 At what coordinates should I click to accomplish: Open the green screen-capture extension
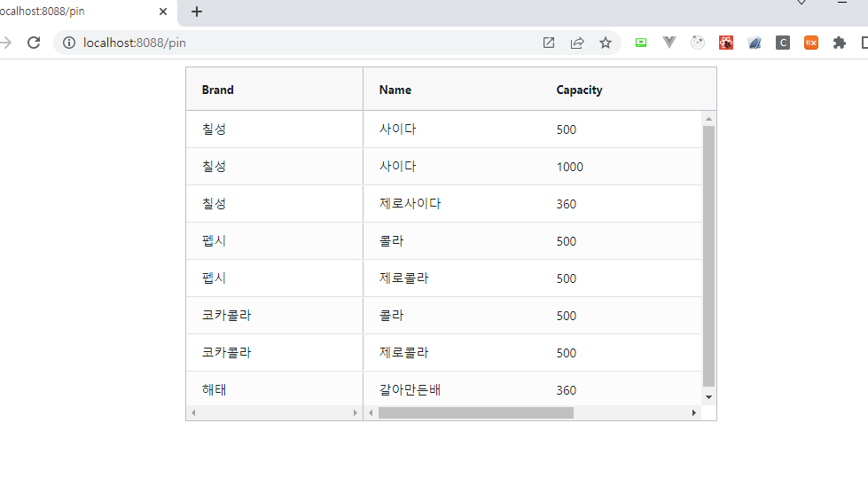point(641,43)
